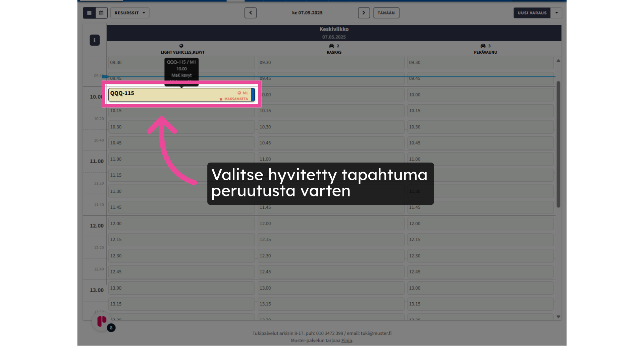
Task: Select 12.45 slot in Light Vehicles column
Action: (x=181, y=272)
